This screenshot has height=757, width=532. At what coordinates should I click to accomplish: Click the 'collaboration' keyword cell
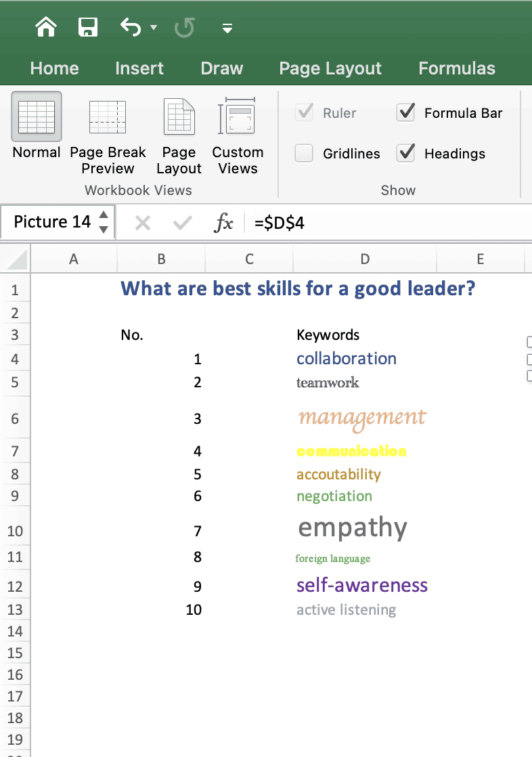(x=346, y=359)
